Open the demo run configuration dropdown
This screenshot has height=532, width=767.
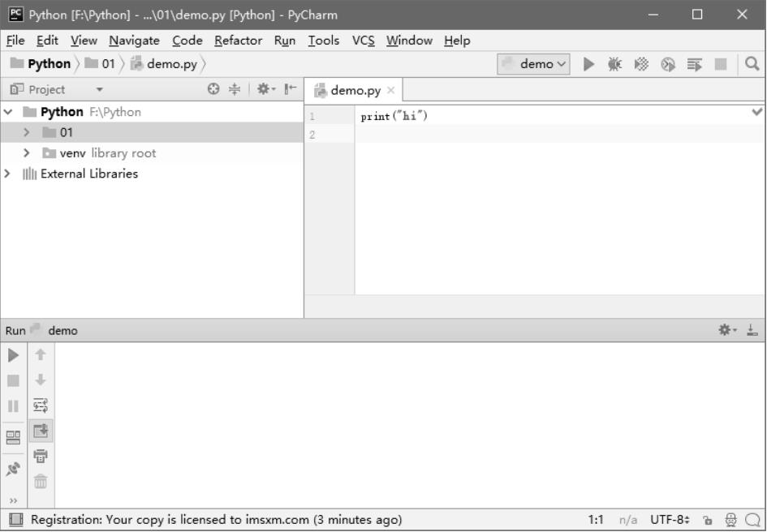[534, 64]
